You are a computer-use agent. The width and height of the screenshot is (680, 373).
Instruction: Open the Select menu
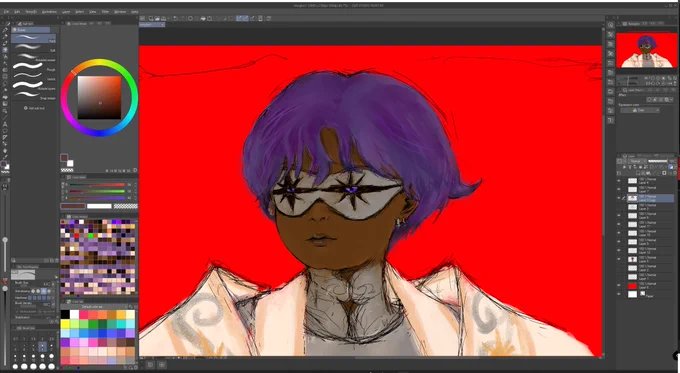pos(79,12)
